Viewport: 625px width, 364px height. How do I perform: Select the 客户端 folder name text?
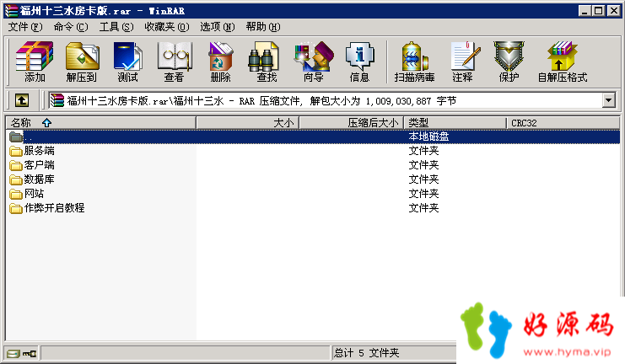point(39,165)
